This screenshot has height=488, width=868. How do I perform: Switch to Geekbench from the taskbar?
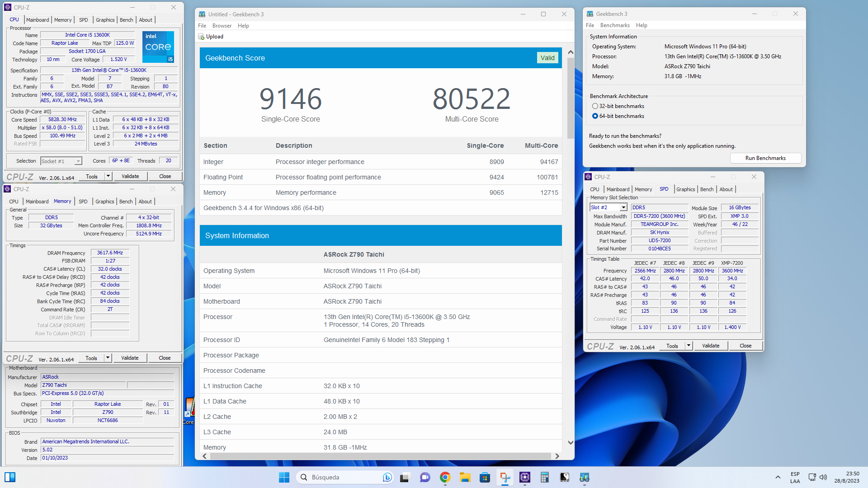584,477
